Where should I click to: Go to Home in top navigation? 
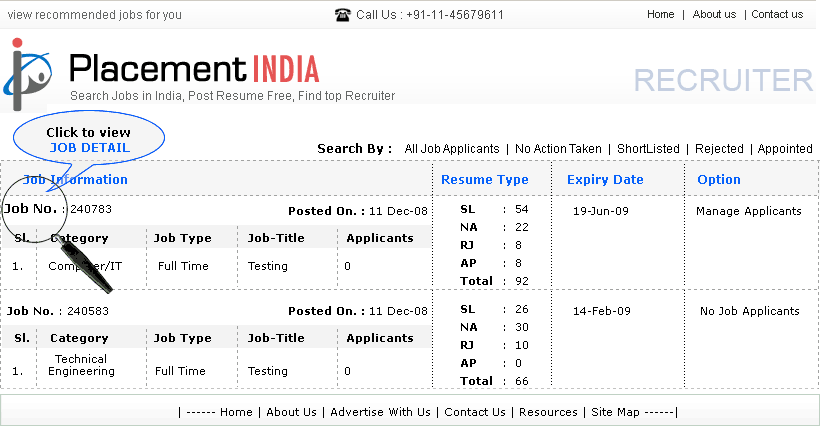[x=660, y=15]
